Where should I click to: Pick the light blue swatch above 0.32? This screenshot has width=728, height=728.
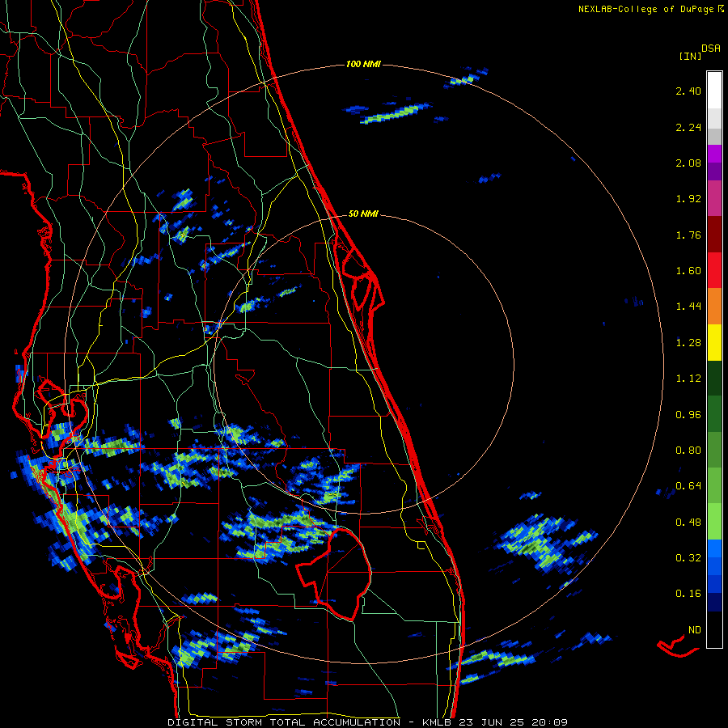714,548
